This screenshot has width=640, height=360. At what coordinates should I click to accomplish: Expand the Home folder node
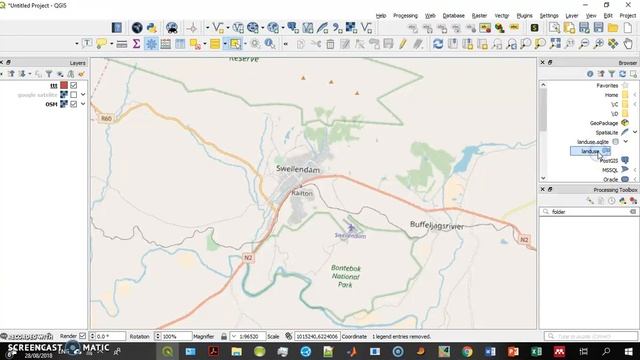[x=635, y=95]
